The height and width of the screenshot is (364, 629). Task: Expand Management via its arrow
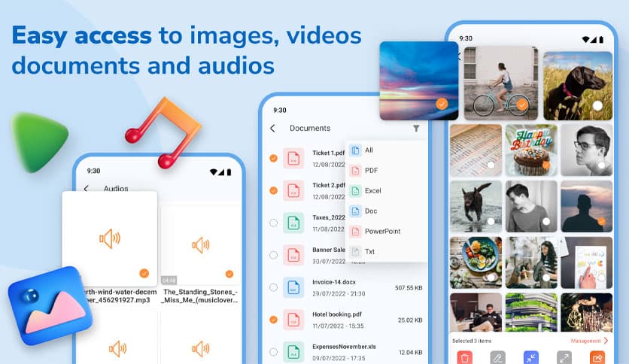click(x=606, y=341)
